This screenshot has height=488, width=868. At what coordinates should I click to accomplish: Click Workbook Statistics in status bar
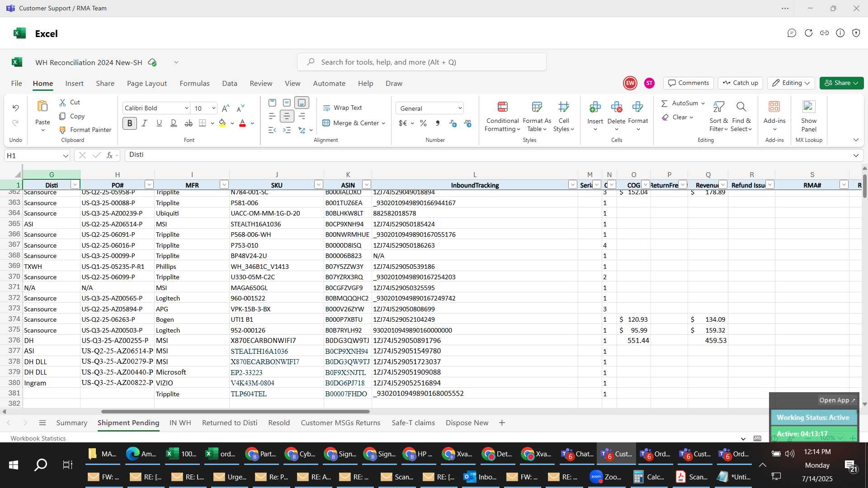click(x=38, y=438)
